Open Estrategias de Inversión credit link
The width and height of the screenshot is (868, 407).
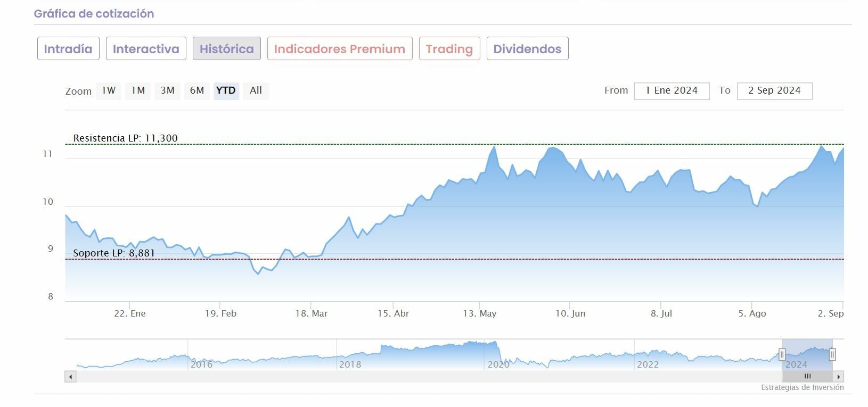[x=802, y=387]
